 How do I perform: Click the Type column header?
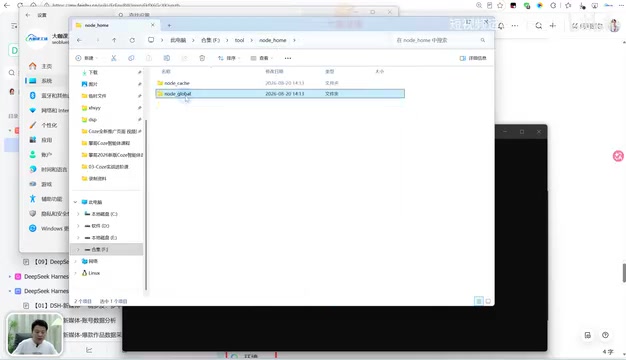[x=329, y=71]
